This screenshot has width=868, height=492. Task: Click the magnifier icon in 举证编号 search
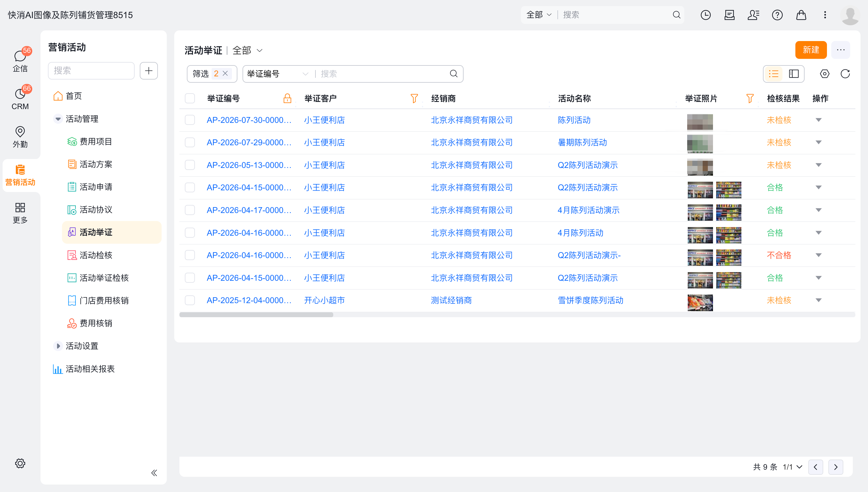pos(454,74)
